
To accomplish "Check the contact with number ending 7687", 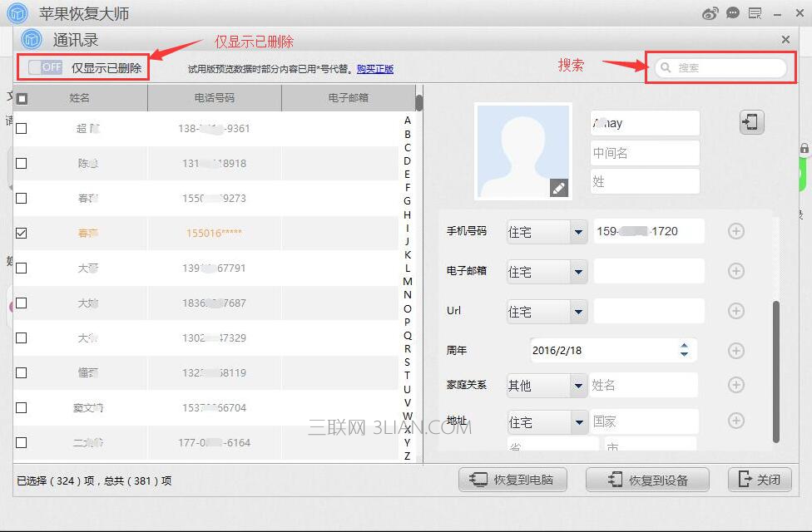I will [x=22, y=303].
